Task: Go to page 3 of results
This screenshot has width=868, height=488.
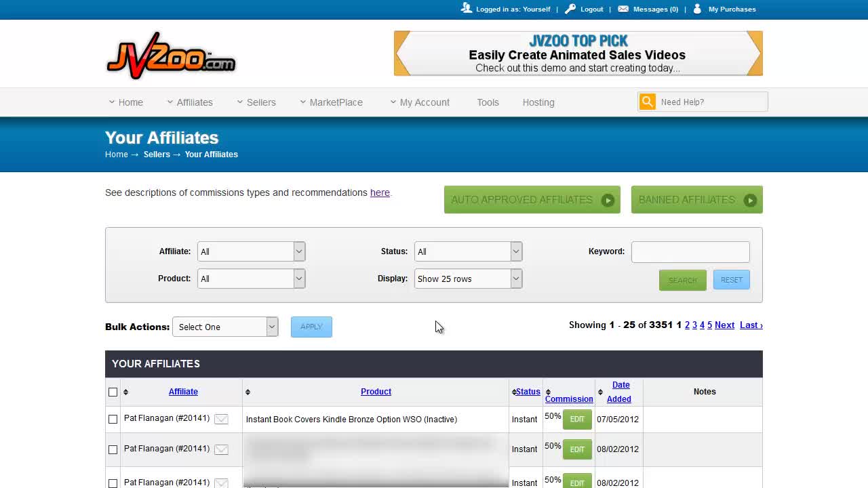Action: pos(694,325)
